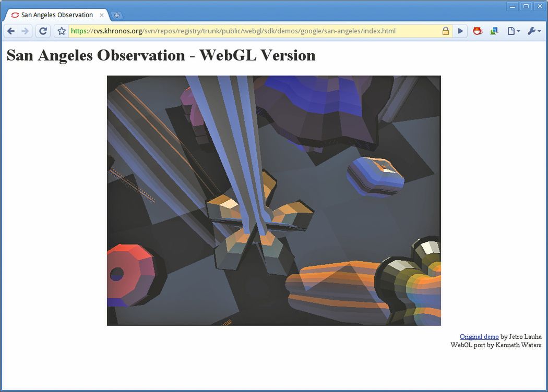
Task: Click the padlock security icon in address bar
Action: [x=446, y=31]
